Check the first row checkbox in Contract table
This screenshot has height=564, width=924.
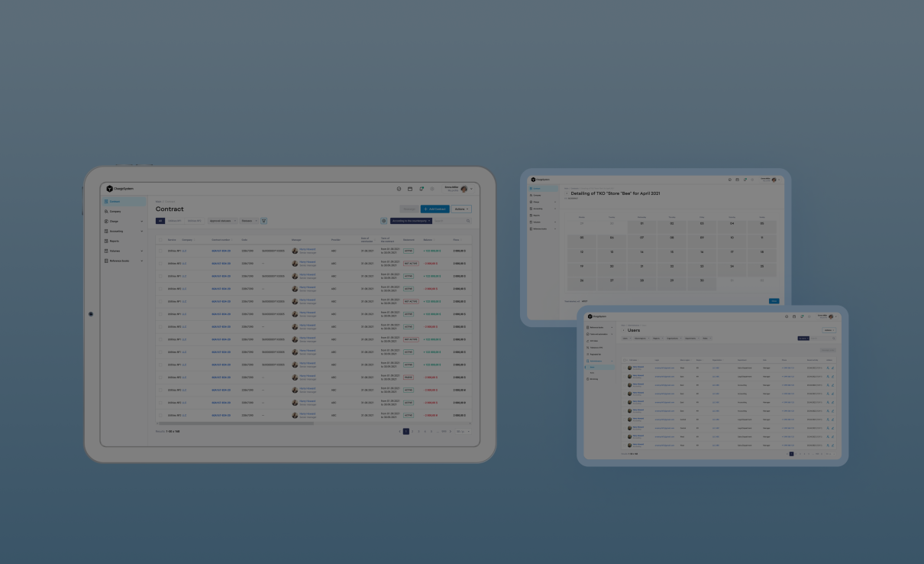[161, 251]
